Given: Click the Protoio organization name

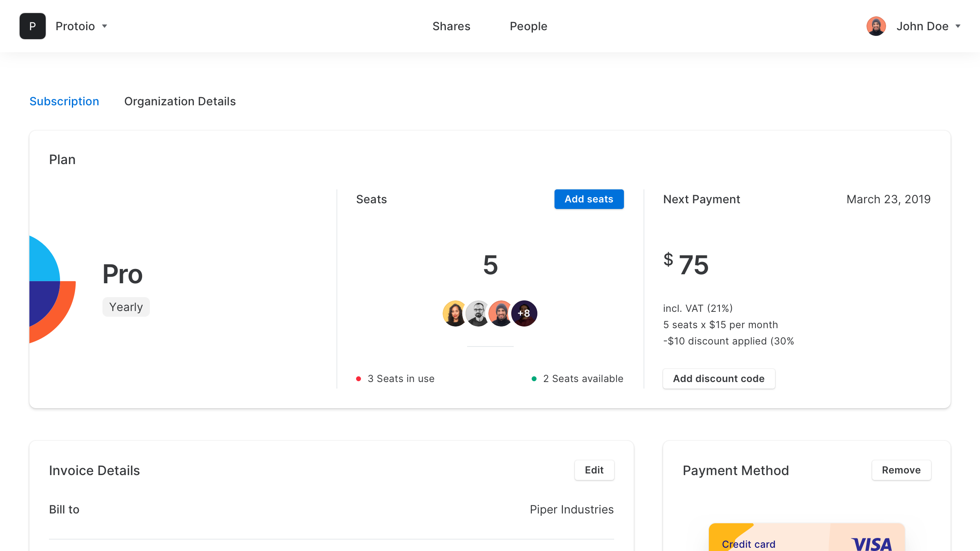Looking at the screenshot, I should (x=75, y=26).
